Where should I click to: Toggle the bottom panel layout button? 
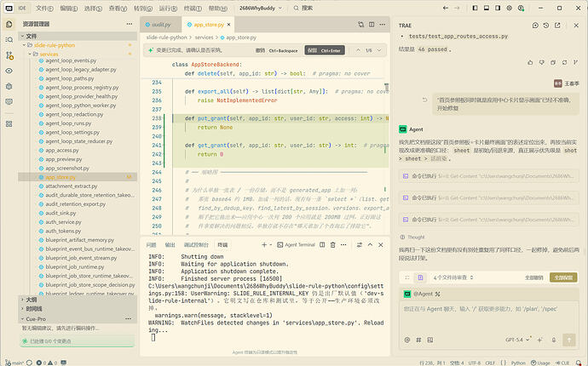[x=487, y=8]
